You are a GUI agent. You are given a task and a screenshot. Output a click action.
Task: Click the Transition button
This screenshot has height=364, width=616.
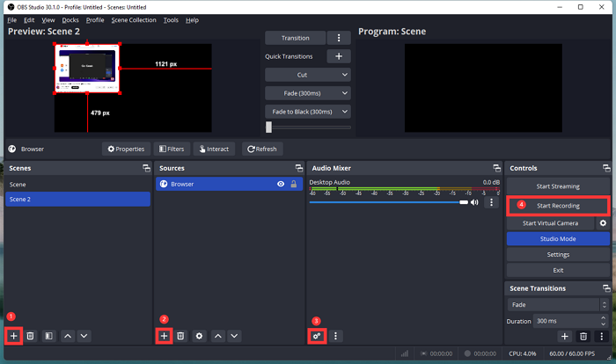pyautogui.click(x=295, y=38)
